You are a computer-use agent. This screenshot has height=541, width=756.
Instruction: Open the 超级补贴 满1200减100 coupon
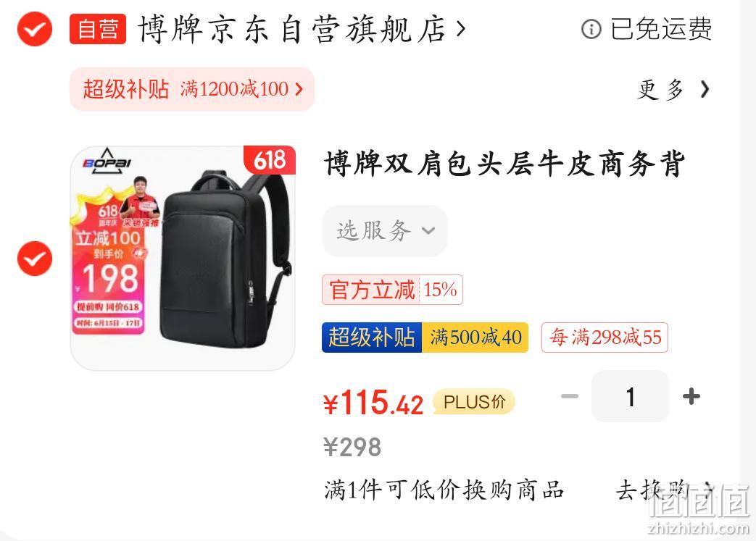192,89
